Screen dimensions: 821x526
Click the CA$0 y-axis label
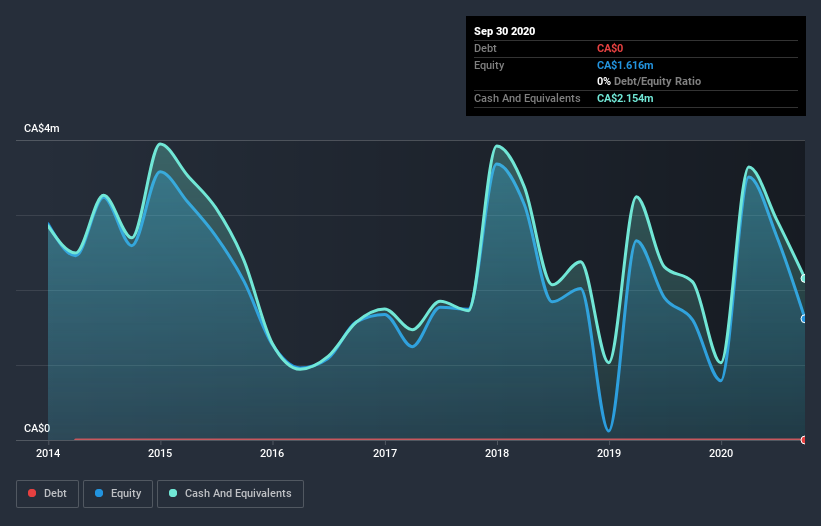37,428
